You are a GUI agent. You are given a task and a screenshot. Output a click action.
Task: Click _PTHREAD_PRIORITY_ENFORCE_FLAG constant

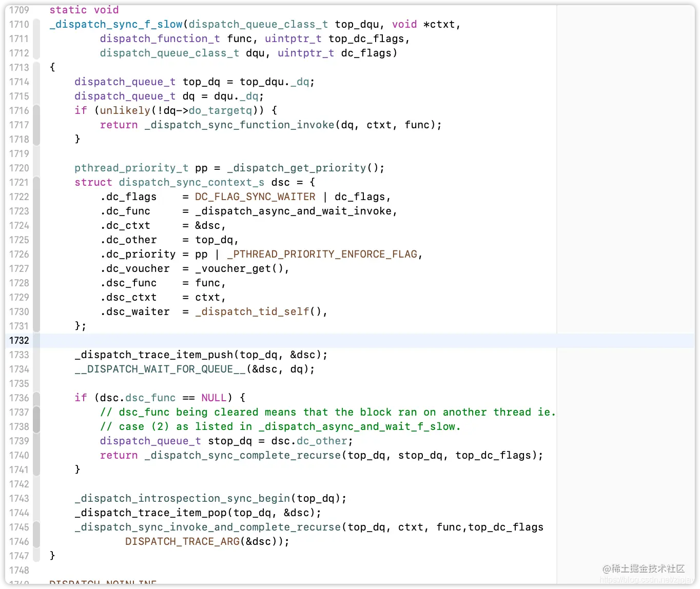tap(322, 254)
